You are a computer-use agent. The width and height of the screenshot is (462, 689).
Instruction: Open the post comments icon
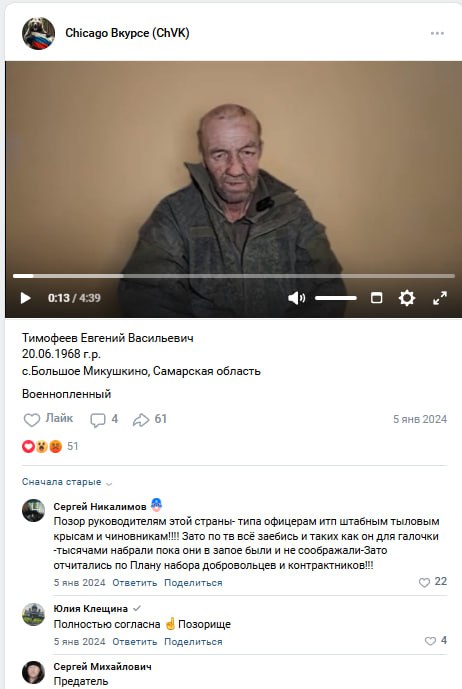[x=104, y=420]
